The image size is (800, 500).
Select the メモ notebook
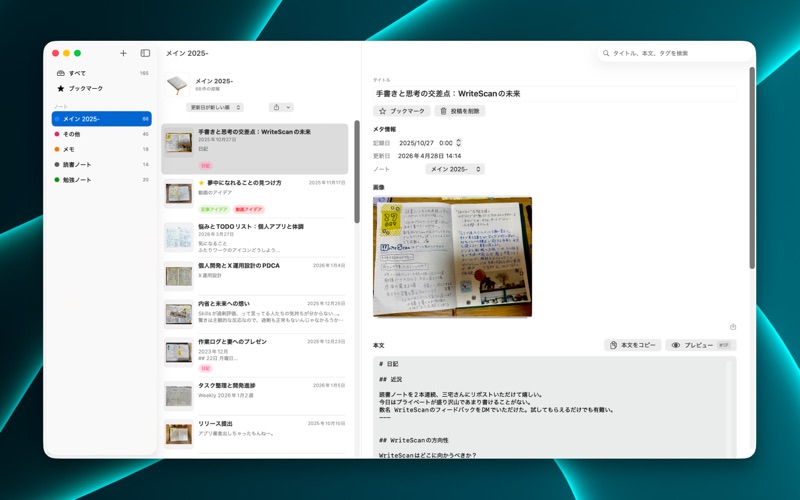pos(102,149)
